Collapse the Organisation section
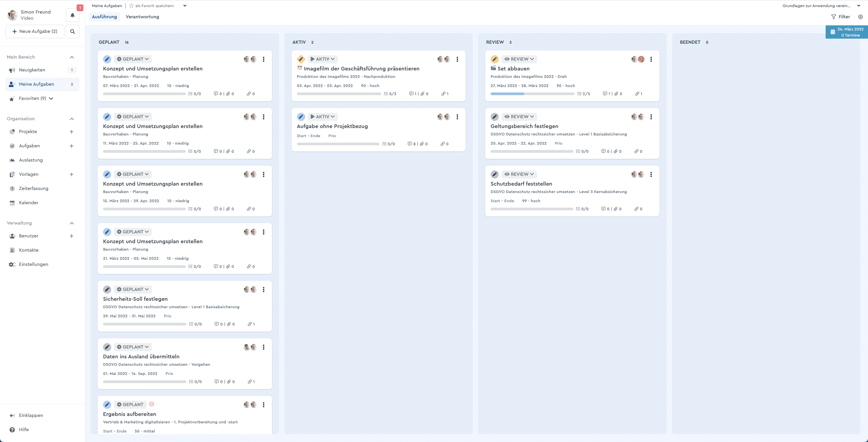The width and height of the screenshot is (868, 442). tap(72, 119)
